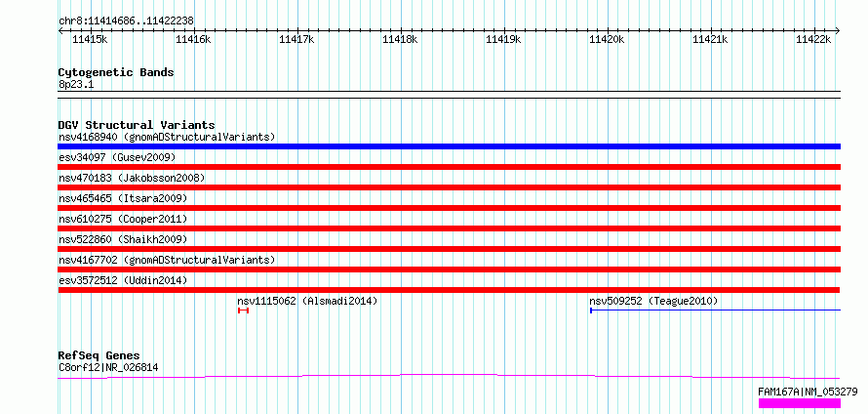Click the red nsv4167702 variant bar
This screenshot has height=414, width=868.
(449, 269)
